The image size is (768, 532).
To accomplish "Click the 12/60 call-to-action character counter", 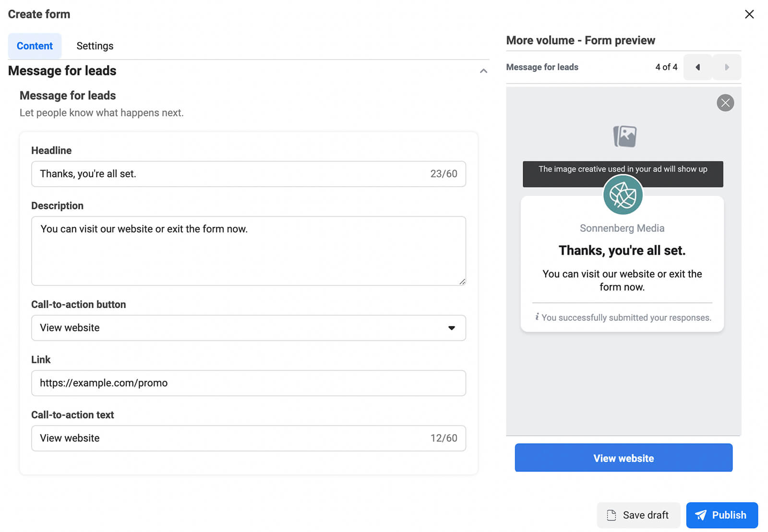I will pos(444,438).
